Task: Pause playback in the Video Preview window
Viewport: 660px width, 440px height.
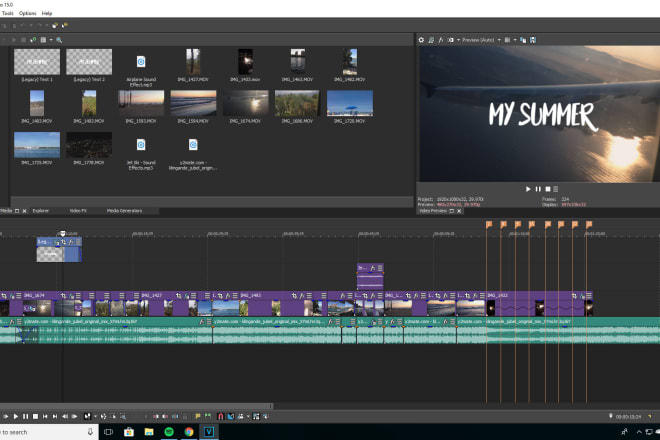Action: (538, 189)
